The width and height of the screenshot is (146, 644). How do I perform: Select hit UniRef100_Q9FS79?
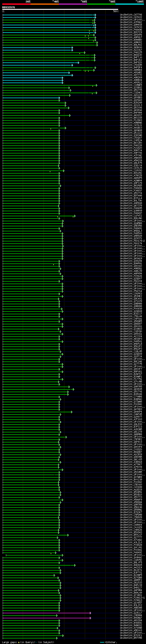tap(131, 183)
